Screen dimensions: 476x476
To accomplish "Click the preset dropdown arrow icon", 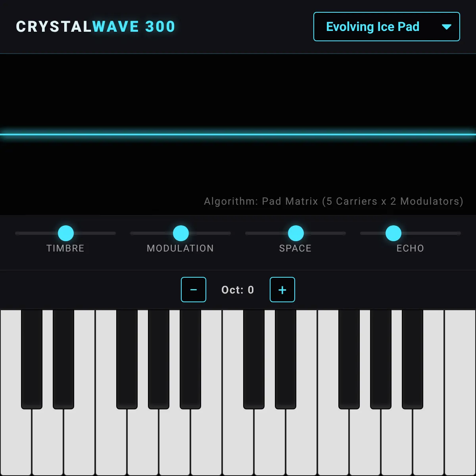I will tap(447, 27).
